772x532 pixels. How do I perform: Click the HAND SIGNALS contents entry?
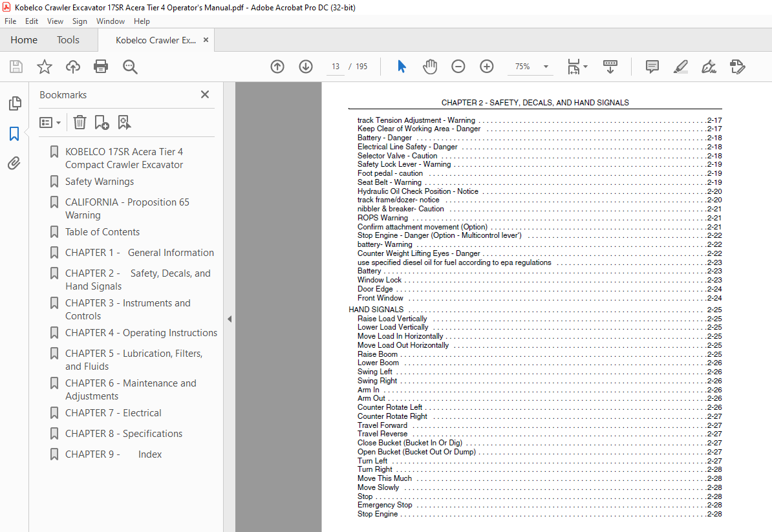376,310
